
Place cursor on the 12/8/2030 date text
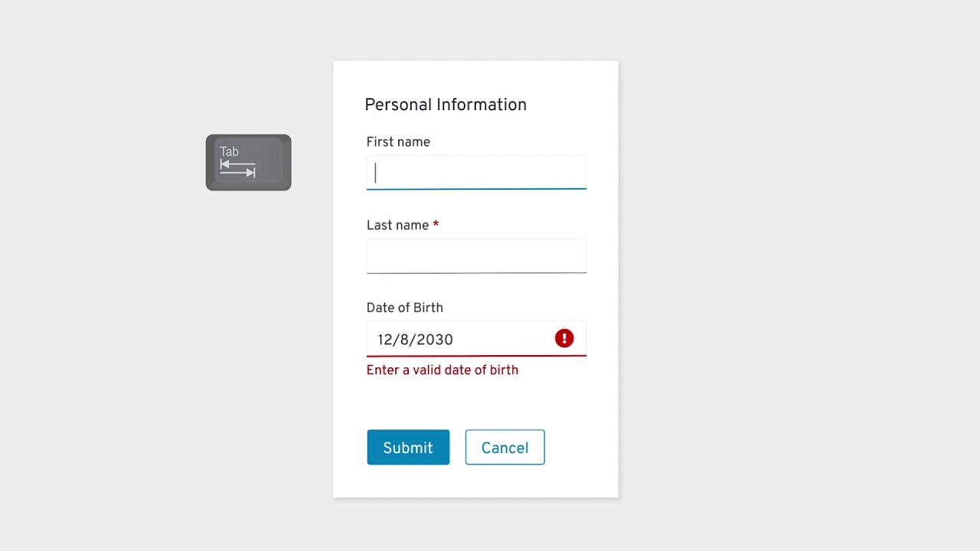(415, 340)
